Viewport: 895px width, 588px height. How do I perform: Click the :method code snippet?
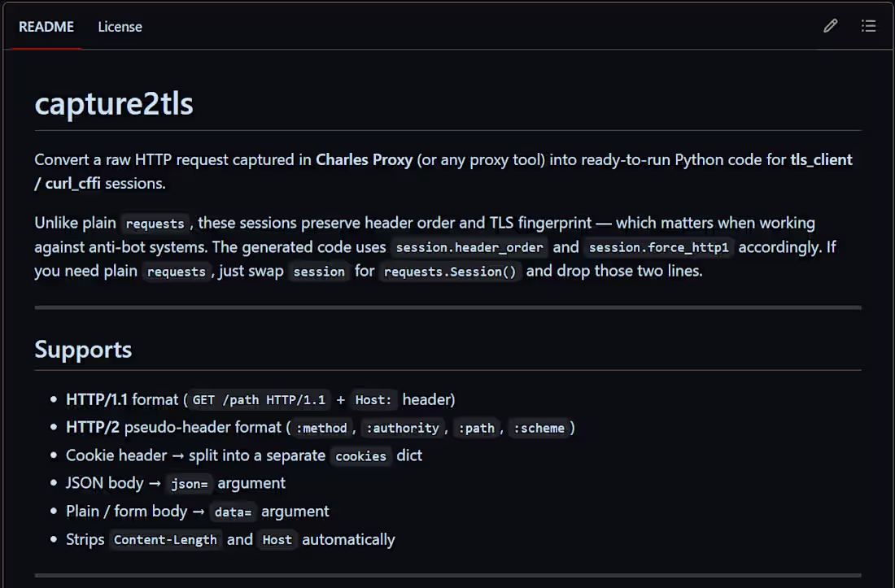coord(321,429)
